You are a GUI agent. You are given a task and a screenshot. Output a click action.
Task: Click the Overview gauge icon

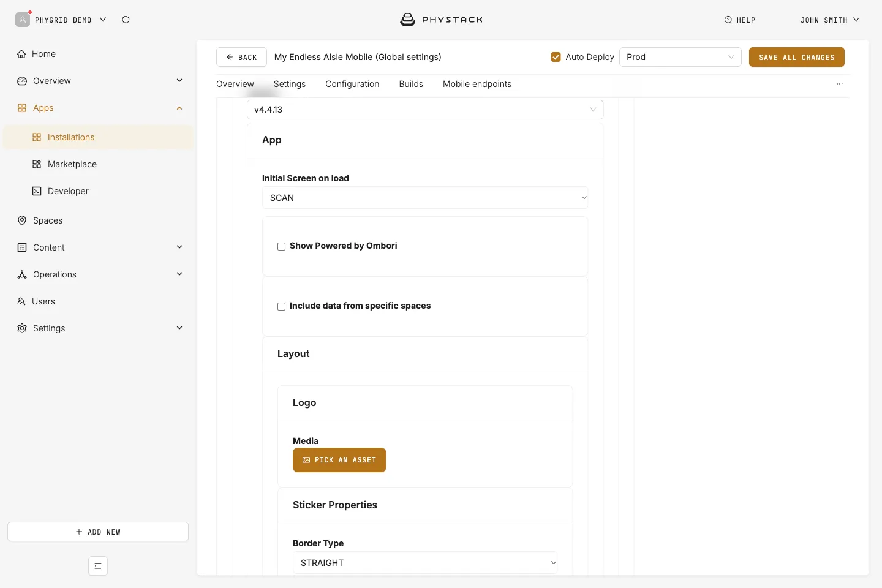coord(22,81)
